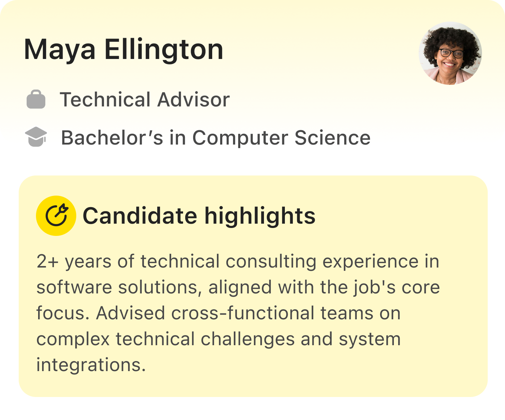Click the word "Candidate" in the section heading
Viewport: 505px width, 420px height.
[x=140, y=216]
